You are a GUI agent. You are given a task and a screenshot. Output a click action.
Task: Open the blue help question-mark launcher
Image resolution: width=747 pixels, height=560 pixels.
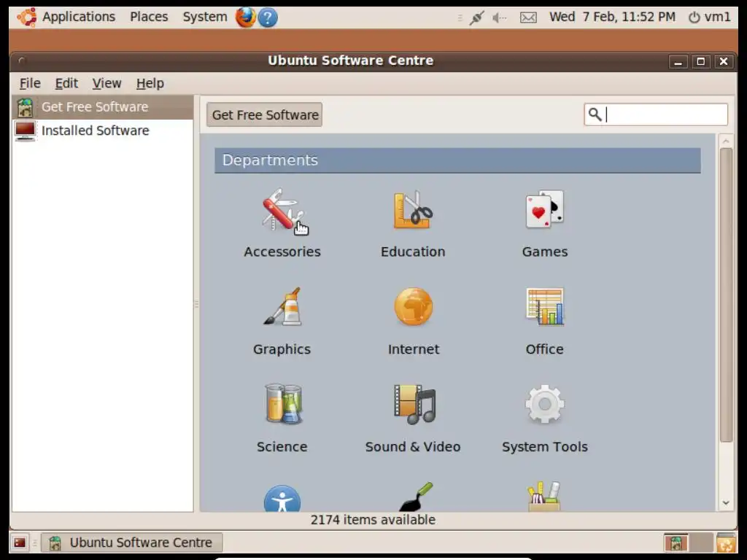point(267,17)
